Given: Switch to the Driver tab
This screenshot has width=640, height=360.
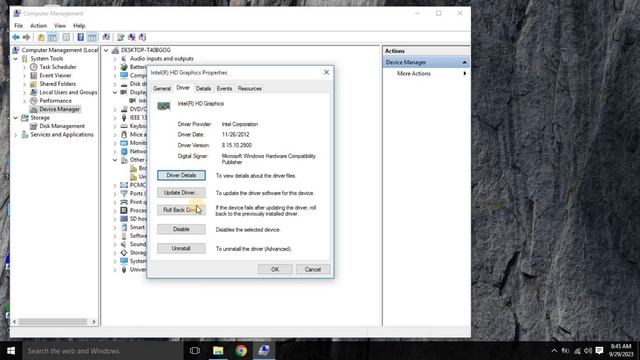Looking at the screenshot, I should coord(183,88).
